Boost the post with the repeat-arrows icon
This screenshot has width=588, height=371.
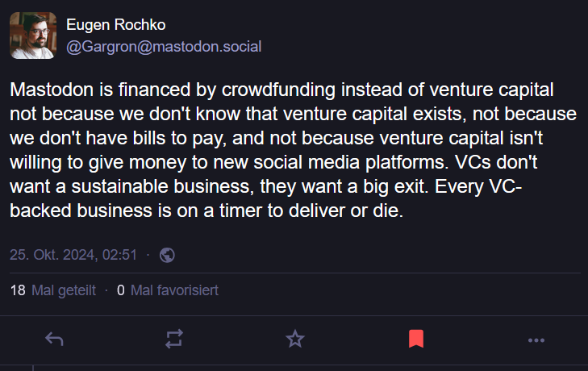coord(174,339)
